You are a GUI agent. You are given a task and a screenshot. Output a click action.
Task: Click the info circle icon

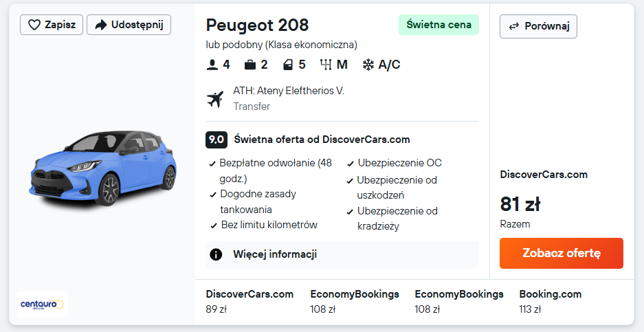tap(216, 255)
